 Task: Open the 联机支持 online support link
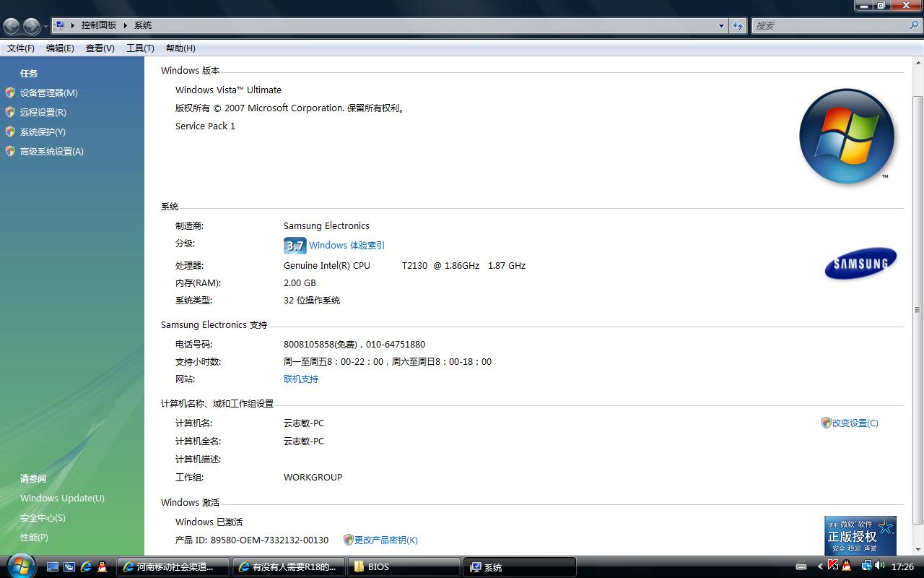click(x=301, y=379)
